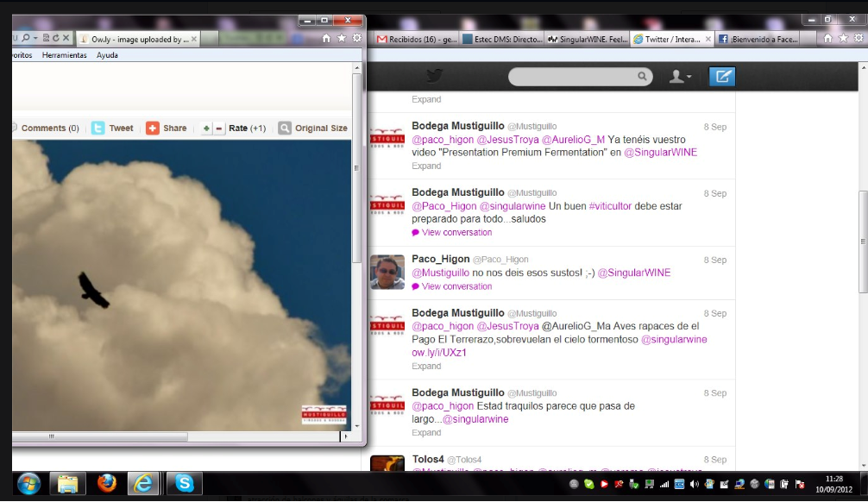
Task: Refresh the Ow.ly page from address bar
Action: coord(56,38)
